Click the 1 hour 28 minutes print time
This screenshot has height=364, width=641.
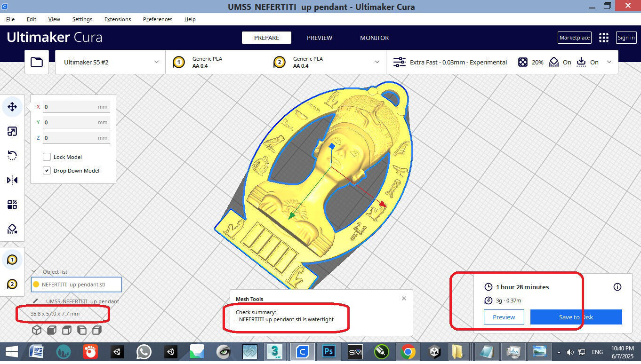pos(522,287)
